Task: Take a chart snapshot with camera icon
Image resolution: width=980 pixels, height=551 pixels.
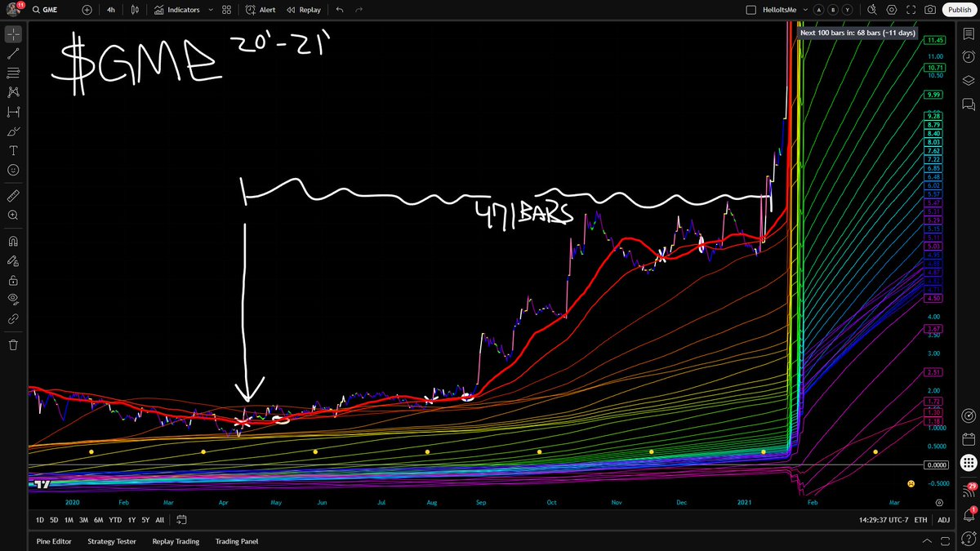Action: (x=930, y=11)
